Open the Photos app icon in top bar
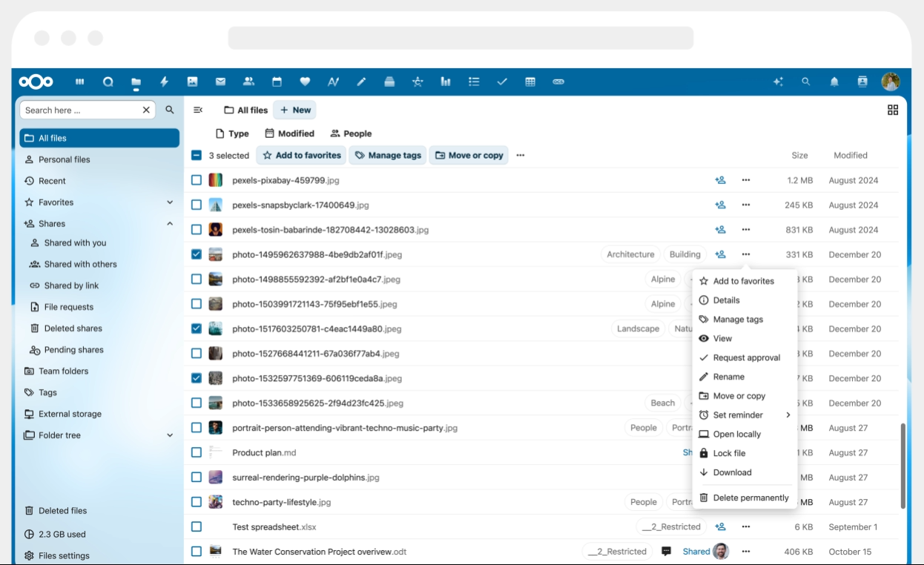This screenshot has width=924, height=565. point(192,82)
